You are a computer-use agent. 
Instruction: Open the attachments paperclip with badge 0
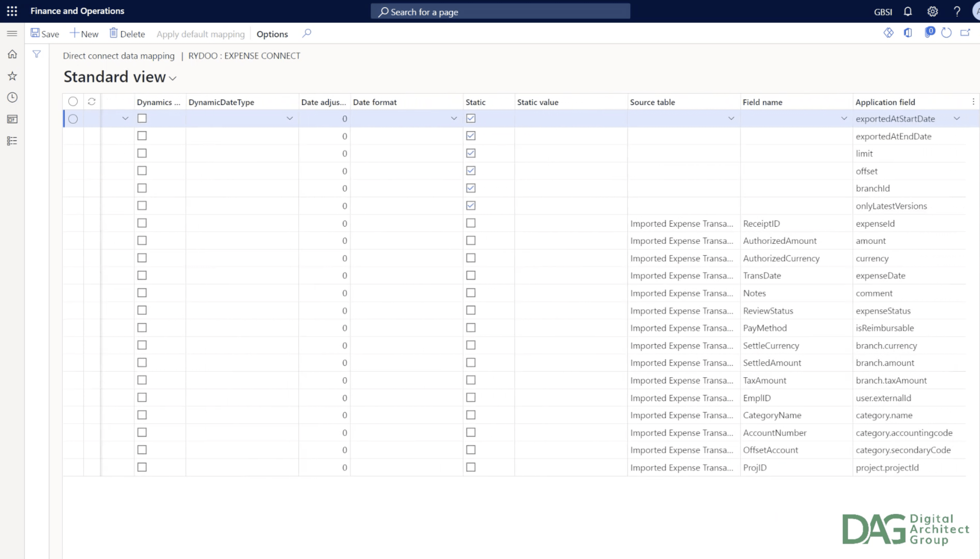(x=930, y=33)
